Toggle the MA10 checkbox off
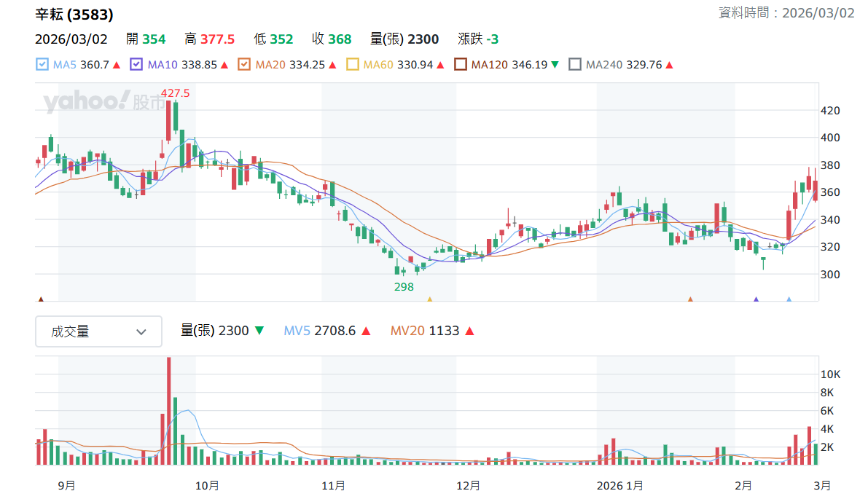This screenshot has width=868, height=499. (x=136, y=65)
